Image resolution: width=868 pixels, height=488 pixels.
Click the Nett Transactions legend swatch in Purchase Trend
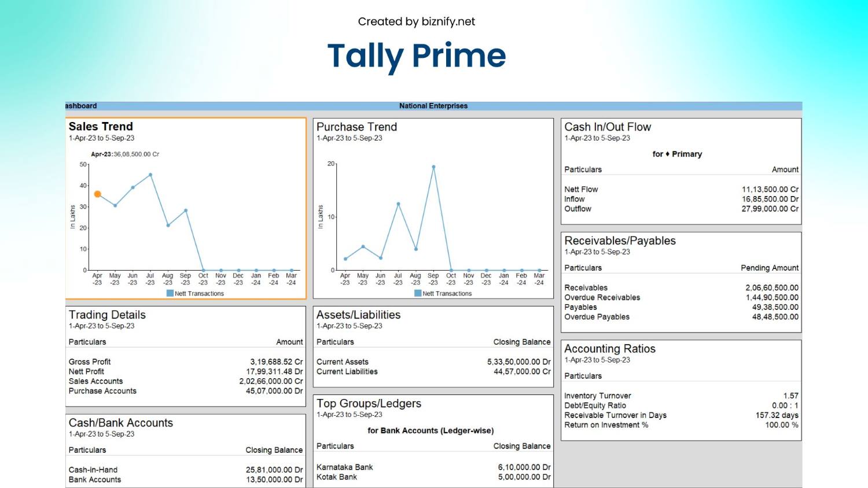tap(418, 293)
